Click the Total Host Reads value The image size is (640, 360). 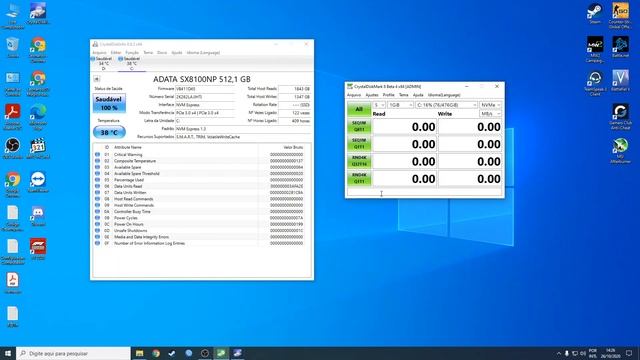[x=295, y=89]
